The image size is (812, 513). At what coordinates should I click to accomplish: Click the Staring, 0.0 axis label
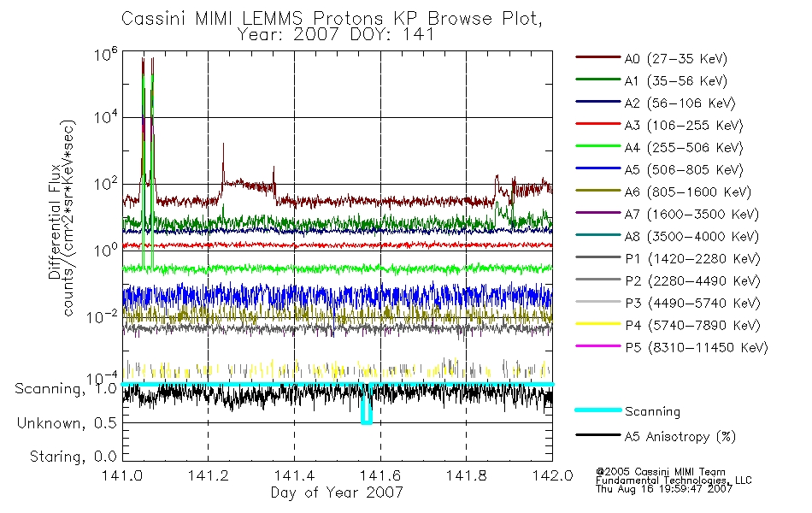[73, 457]
